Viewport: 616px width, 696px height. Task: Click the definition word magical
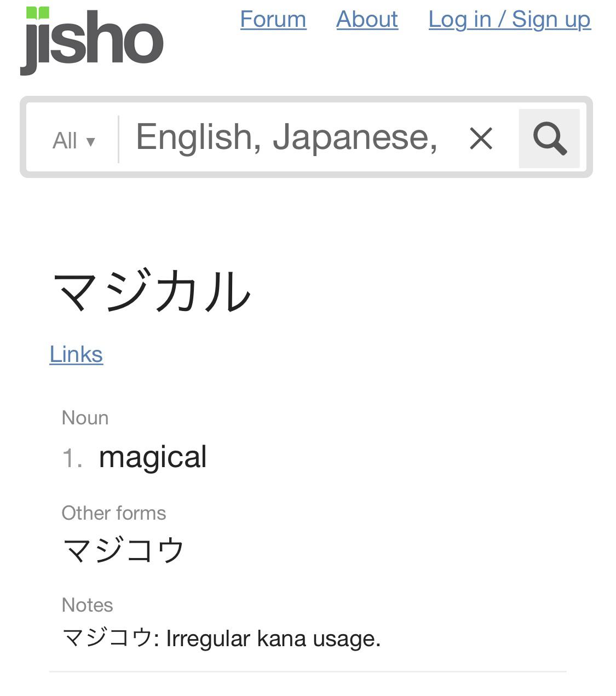[x=152, y=456]
